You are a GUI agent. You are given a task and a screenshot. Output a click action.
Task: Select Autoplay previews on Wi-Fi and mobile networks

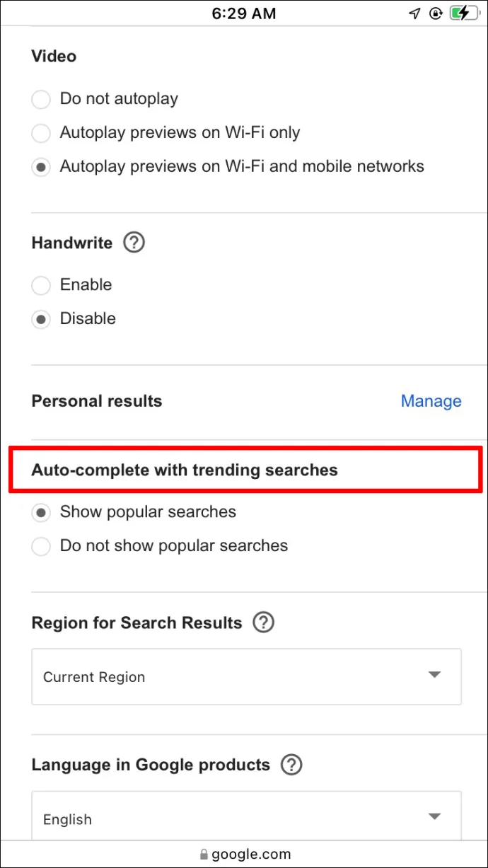(41, 167)
